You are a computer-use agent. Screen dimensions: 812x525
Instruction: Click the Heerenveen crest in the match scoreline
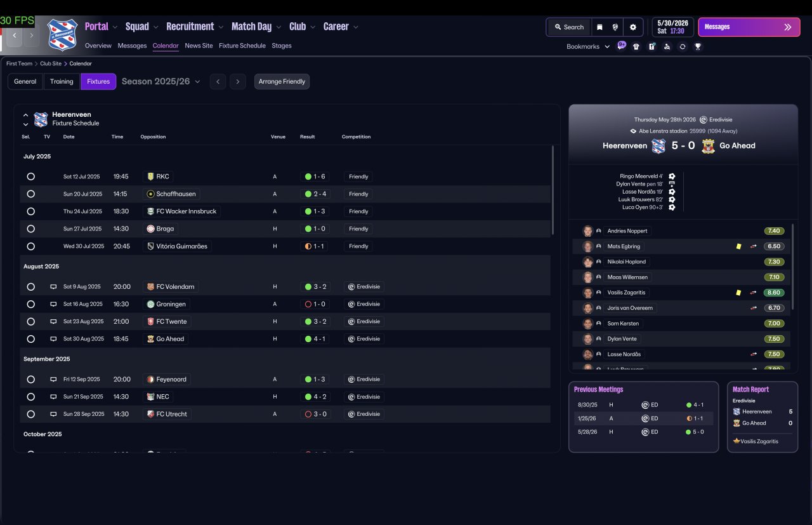pyautogui.click(x=658, y=145)
